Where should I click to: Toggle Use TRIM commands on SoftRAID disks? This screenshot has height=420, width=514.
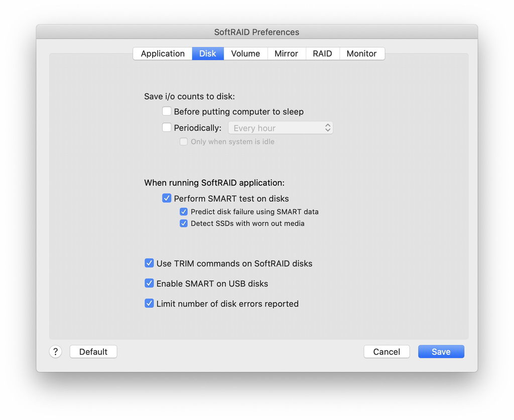149,263
